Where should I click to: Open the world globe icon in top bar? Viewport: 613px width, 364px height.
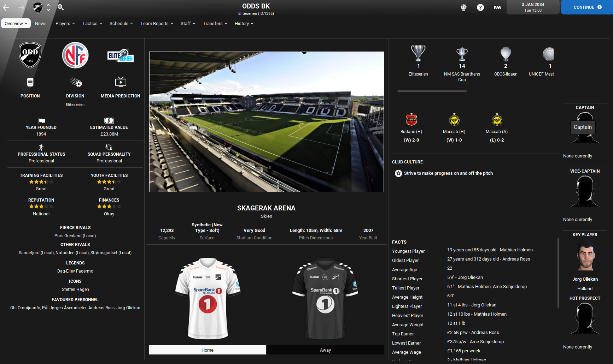(x=463, y=7)
